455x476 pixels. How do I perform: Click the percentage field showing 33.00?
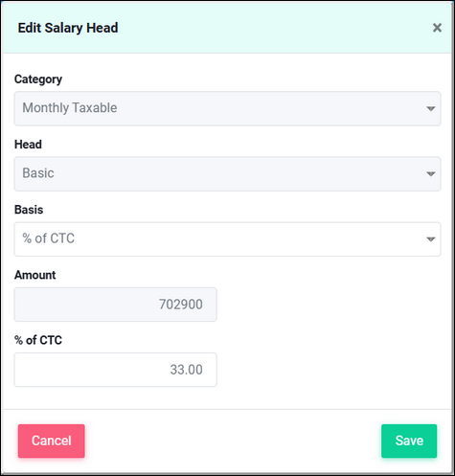(115, 370)
